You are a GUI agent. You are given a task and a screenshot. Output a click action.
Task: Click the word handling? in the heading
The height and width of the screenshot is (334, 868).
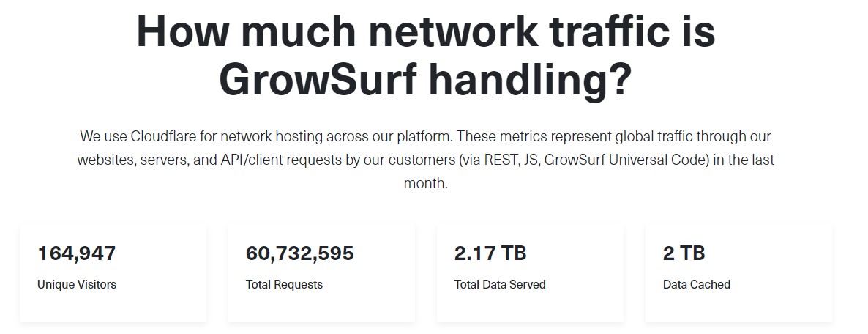[x=530, y=79]
